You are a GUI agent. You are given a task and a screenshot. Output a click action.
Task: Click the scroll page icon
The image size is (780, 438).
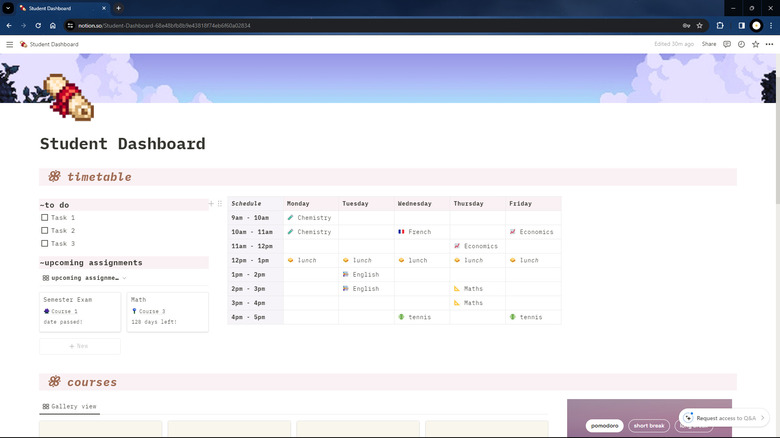69,97
